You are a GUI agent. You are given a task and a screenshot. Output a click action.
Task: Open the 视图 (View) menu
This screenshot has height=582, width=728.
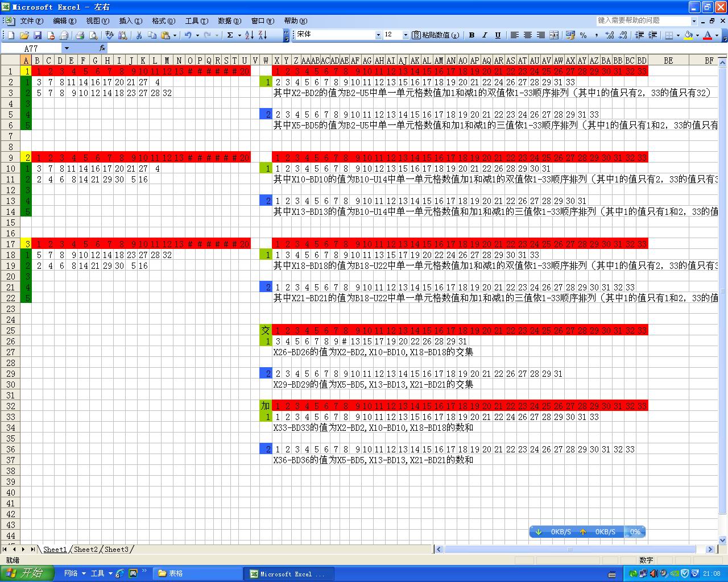pyautogui.click(x=97, y=21)
